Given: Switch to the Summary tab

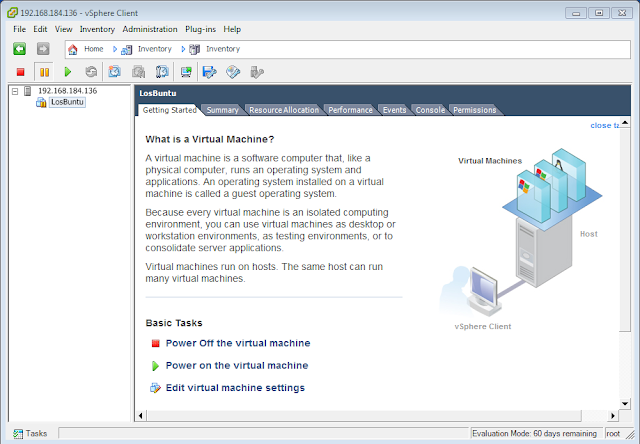Looking at the screenshot, I should pyautogui.click(x=222, y=110).
